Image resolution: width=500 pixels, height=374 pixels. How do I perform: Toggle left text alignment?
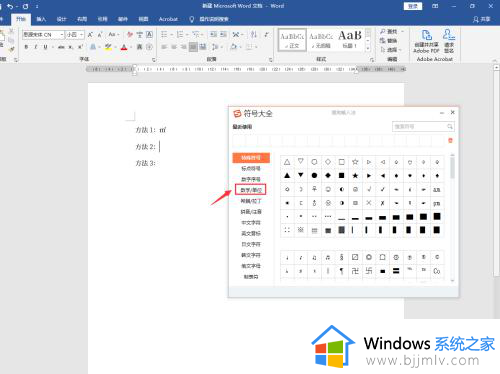[164, 47]
